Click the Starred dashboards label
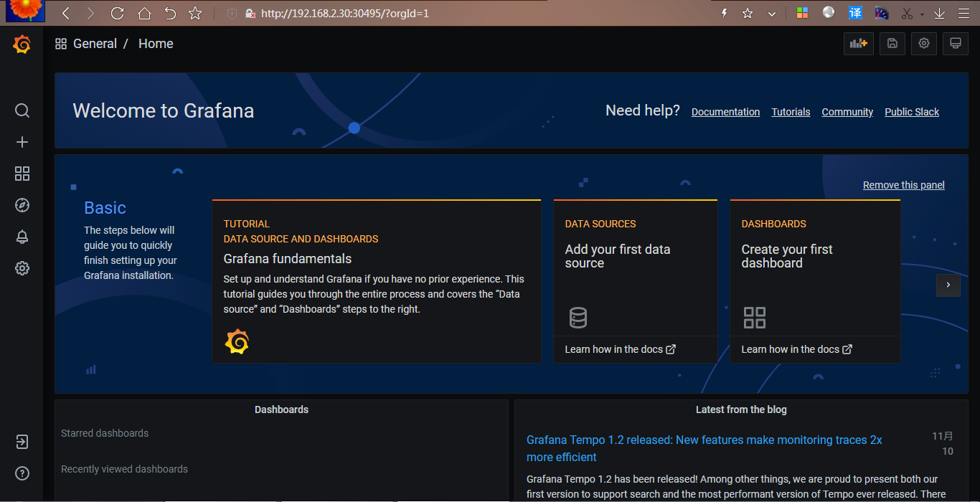The height and width of the screenshot is (502, 980). (105, 433)
